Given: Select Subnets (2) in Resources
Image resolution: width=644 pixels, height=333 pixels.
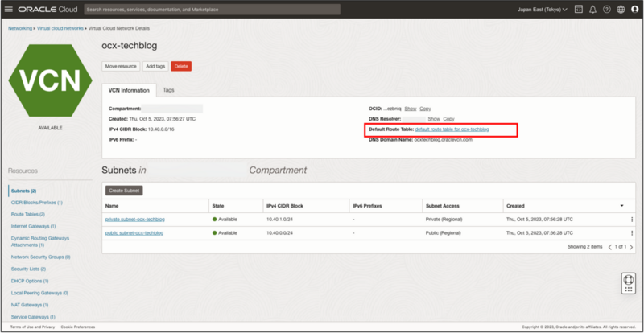Looking at the screenshot, I should point(24,191).
